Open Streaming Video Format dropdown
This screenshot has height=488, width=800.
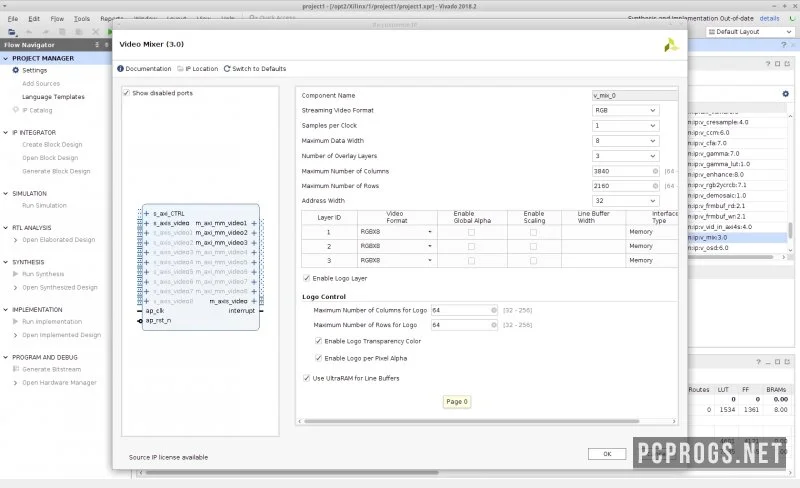626,110
